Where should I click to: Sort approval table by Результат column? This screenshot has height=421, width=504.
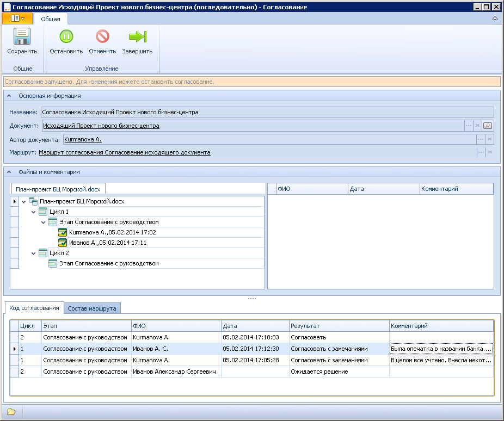pyautogui.click(x=339, y=326)
